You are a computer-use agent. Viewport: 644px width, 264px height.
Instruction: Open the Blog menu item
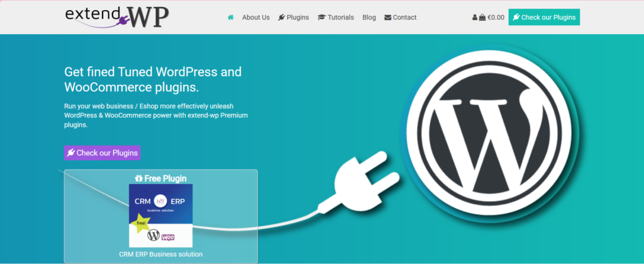[x=369, y=17]
